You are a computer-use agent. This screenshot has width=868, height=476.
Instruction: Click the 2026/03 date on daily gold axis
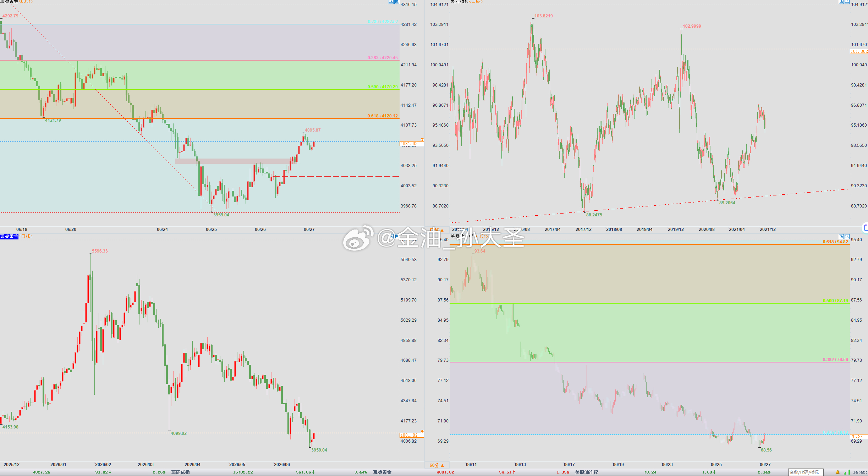pos(145,465)
